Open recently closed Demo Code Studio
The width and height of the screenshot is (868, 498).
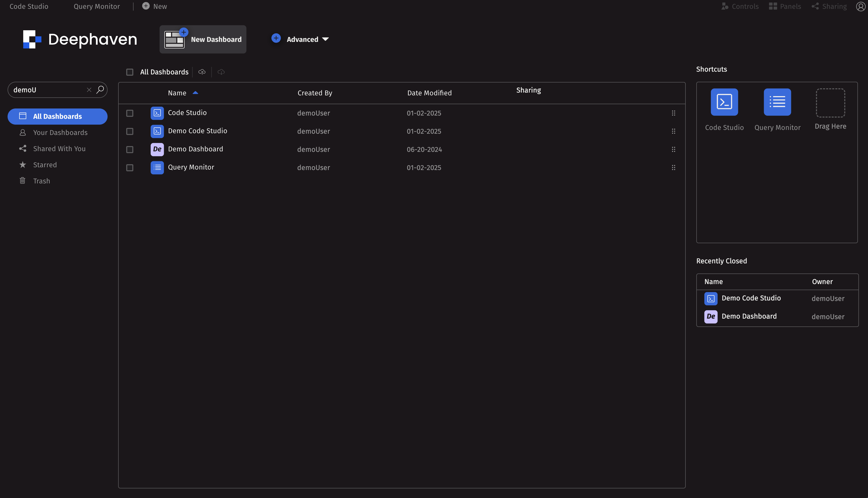pos(751,298)
